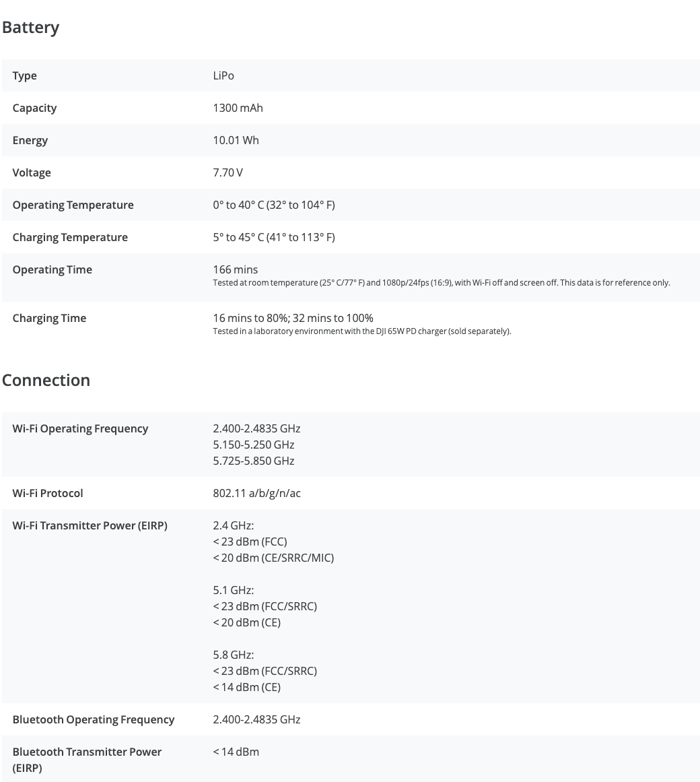
Task: Click the 7.70 V voltage value
Action: 228,172
